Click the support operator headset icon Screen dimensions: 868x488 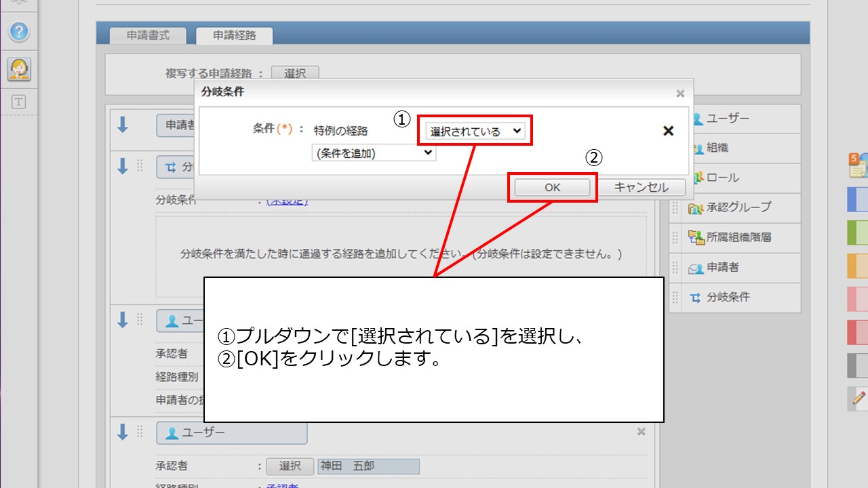(19, 68)
